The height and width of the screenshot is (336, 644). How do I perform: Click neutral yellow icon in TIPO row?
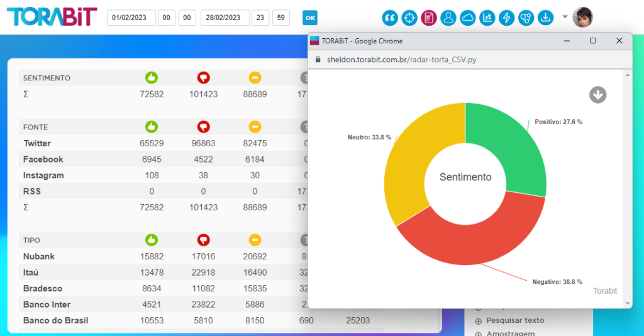(255, 240)
